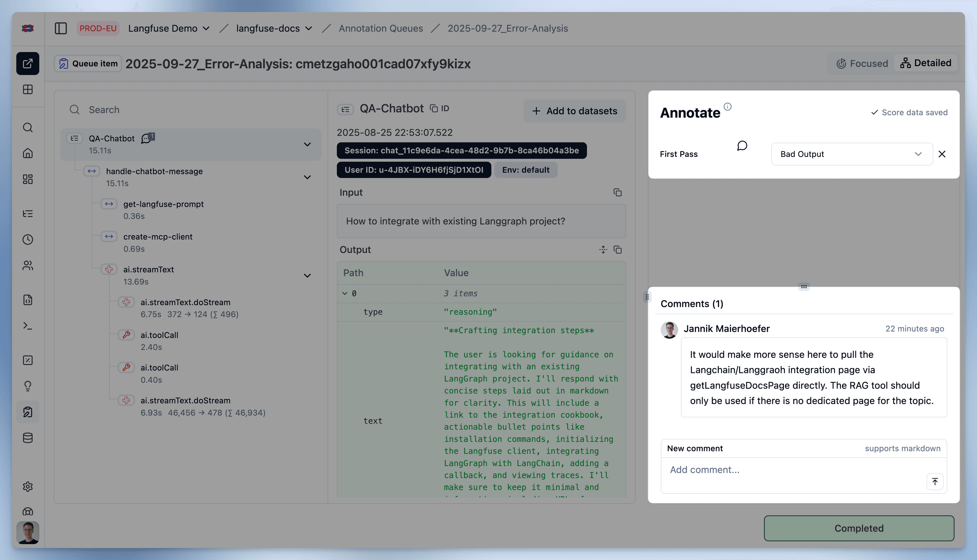Open the Bad Output score dropdown

(852, 154)
